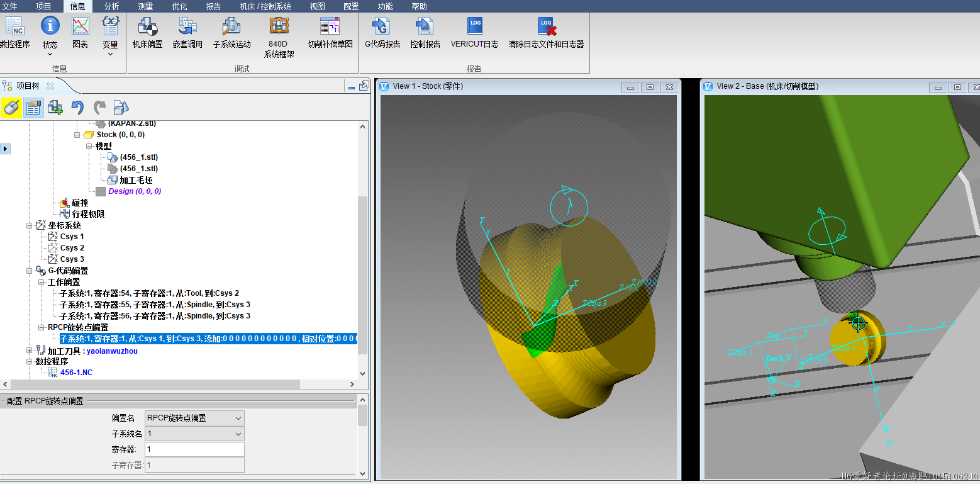Open the 数控程序 NC program tool

click(x=14, y=33)
